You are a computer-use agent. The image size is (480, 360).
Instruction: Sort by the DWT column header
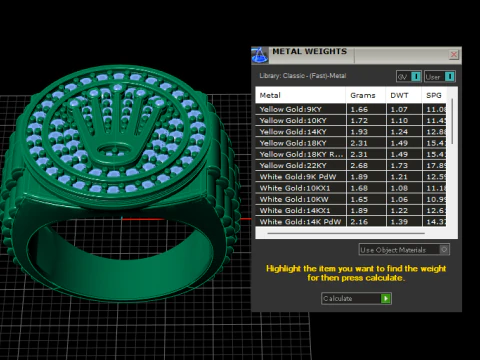[x=404, y=95]
